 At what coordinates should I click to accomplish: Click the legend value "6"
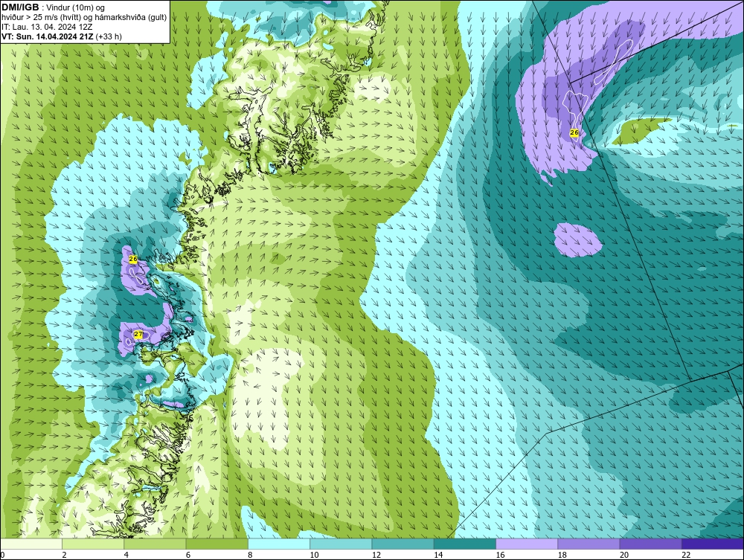tap(188, 556)
